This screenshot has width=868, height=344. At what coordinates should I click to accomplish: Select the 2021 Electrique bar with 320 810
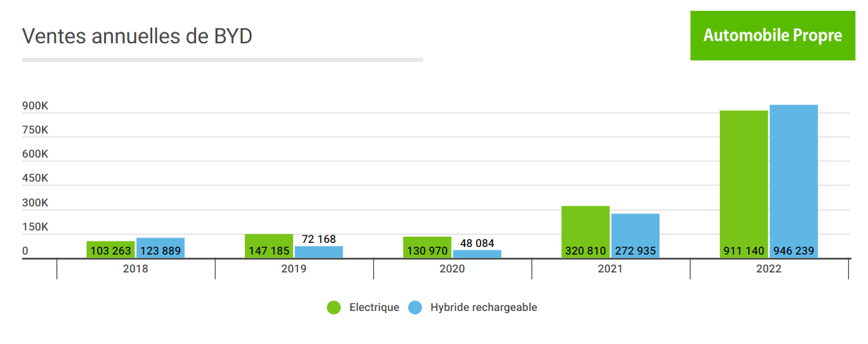click(x=586, y=232)
